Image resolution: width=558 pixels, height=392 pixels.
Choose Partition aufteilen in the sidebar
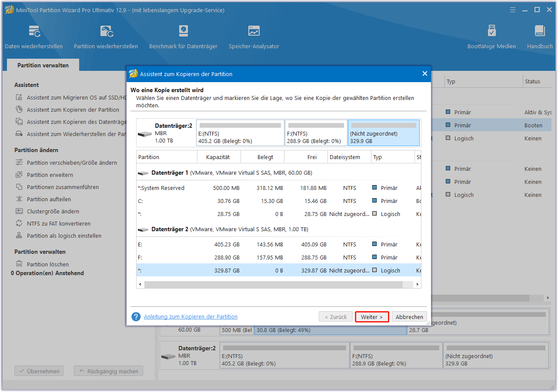49,199
